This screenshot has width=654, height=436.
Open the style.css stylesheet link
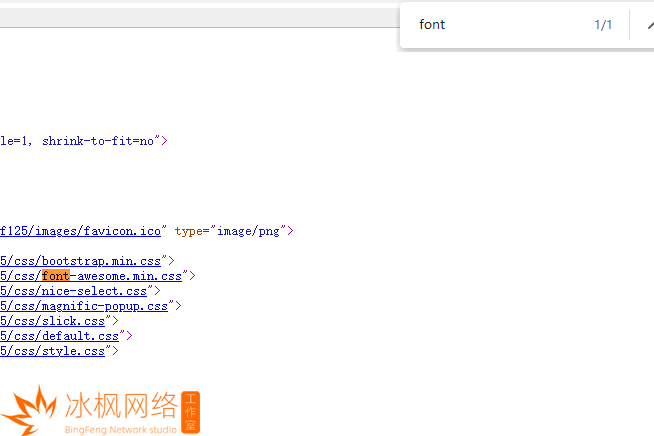(x=54, y=351)
